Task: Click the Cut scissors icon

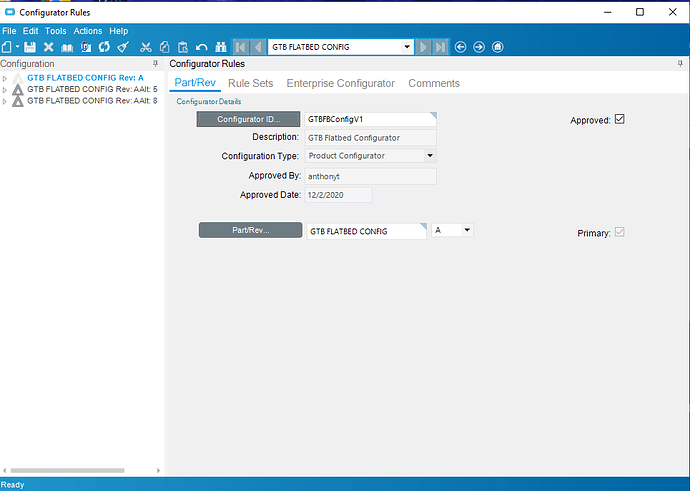Action: (146, 47)
